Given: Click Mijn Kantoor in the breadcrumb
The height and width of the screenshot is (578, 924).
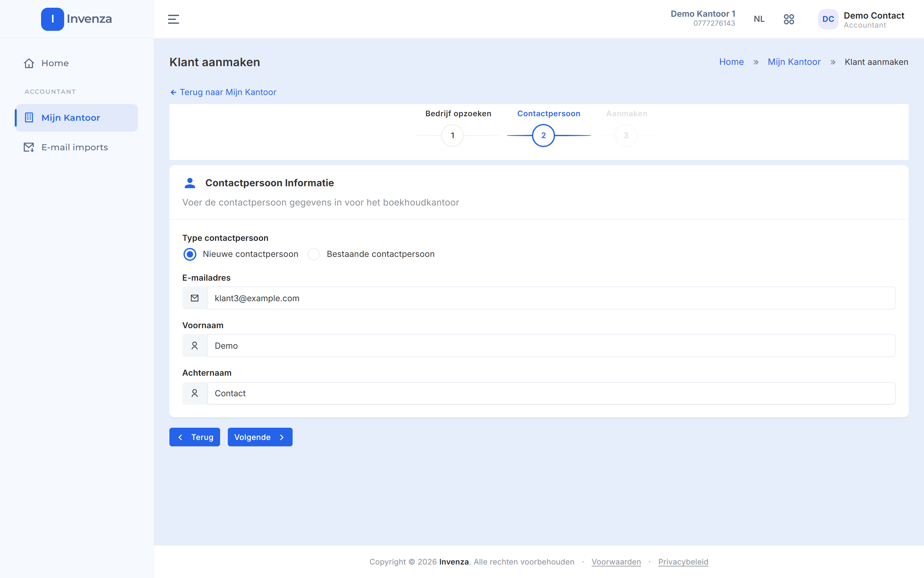Looking at the screenshot, I should pos(794,62).
